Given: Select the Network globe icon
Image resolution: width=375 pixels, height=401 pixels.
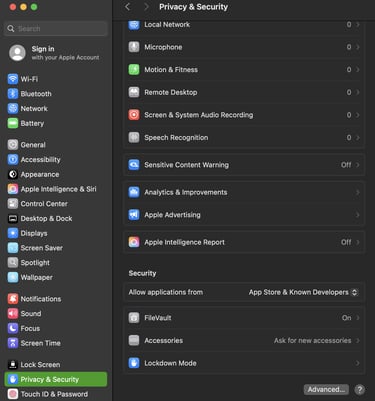Looking at the screenshot, I should [x=13, y=108].
